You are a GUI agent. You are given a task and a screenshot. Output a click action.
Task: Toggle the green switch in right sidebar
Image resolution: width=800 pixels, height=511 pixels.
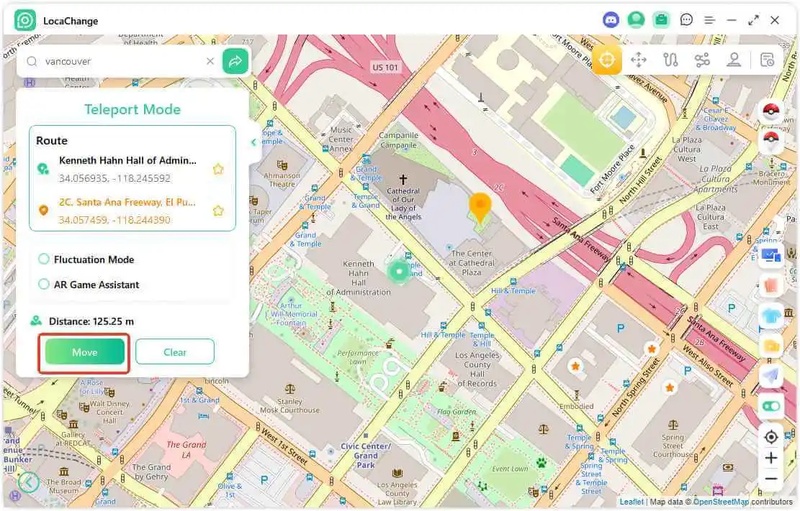click(771, 406)
